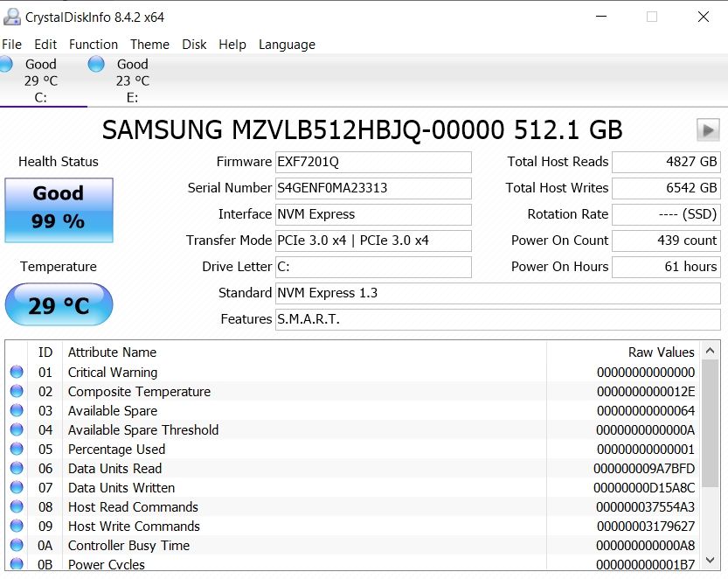This screenshot has height=579, width=728.
Task: Click the status dot for Composite Temperature
Action: [x=17, y=391]
